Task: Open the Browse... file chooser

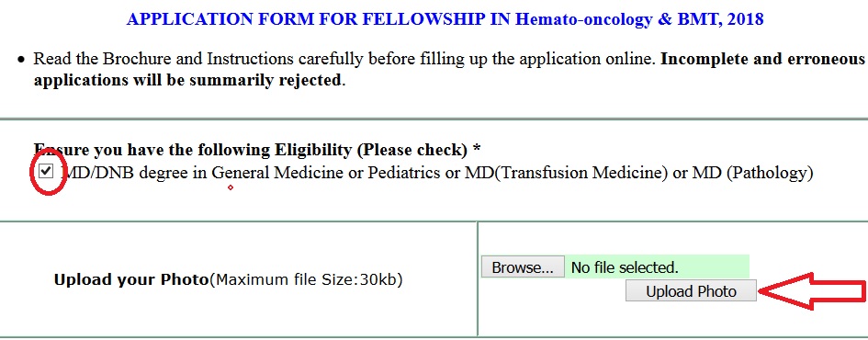Action: 523,267
